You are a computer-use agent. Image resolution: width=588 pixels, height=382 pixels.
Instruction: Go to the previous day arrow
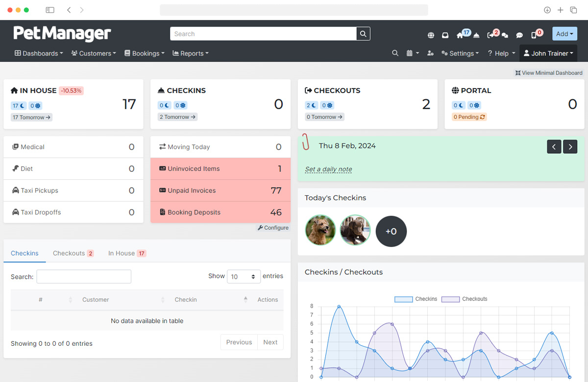point(554,146)
